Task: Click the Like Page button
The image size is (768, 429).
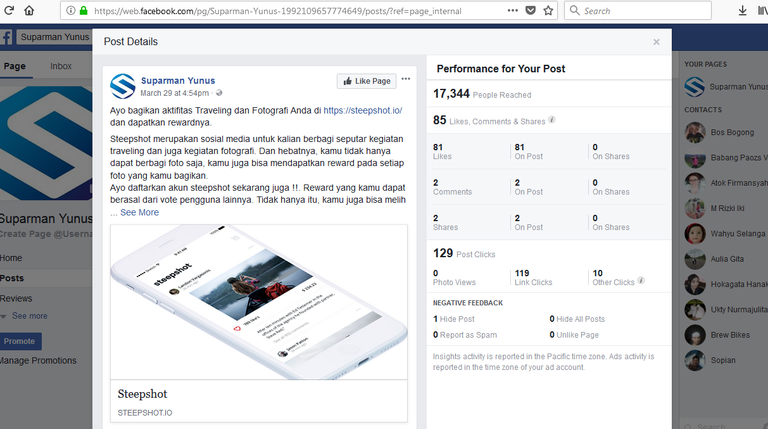Action: click(366, 81)
